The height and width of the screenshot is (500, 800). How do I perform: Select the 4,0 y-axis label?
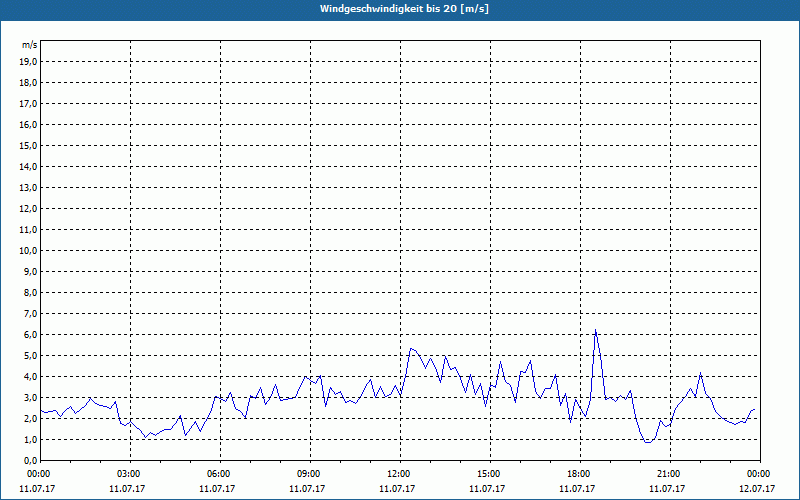pyautogui.click(x=31, y=377)
